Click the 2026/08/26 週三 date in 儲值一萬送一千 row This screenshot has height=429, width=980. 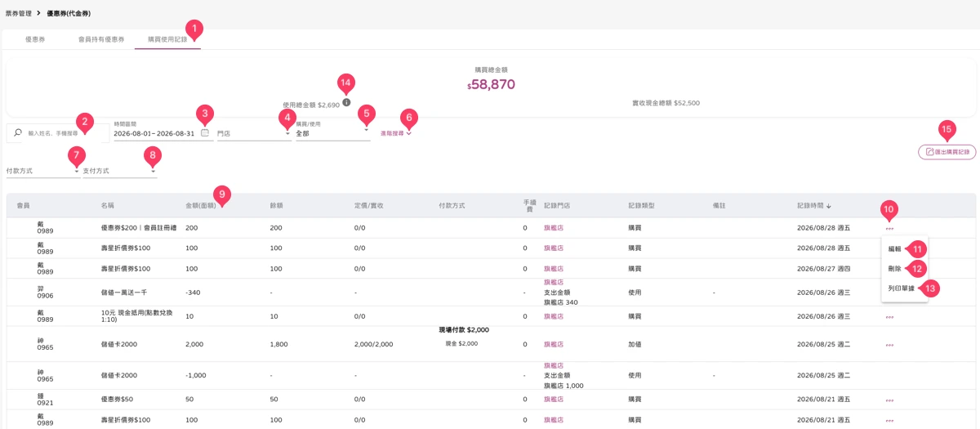point(823,292)
